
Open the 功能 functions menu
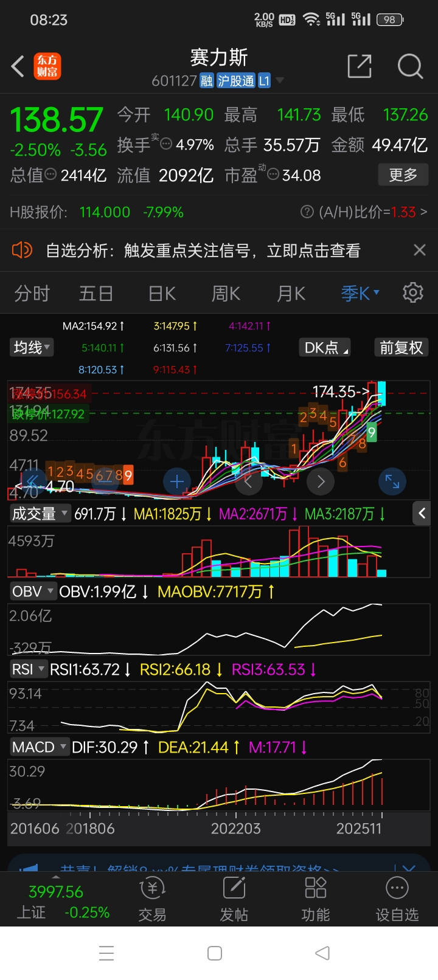(x=316, y=900)
